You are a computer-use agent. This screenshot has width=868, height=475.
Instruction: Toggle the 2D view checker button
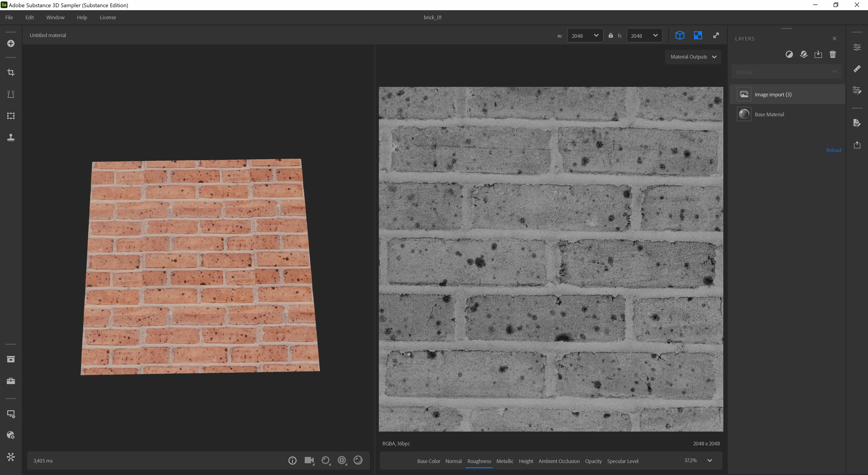point(698,35)
